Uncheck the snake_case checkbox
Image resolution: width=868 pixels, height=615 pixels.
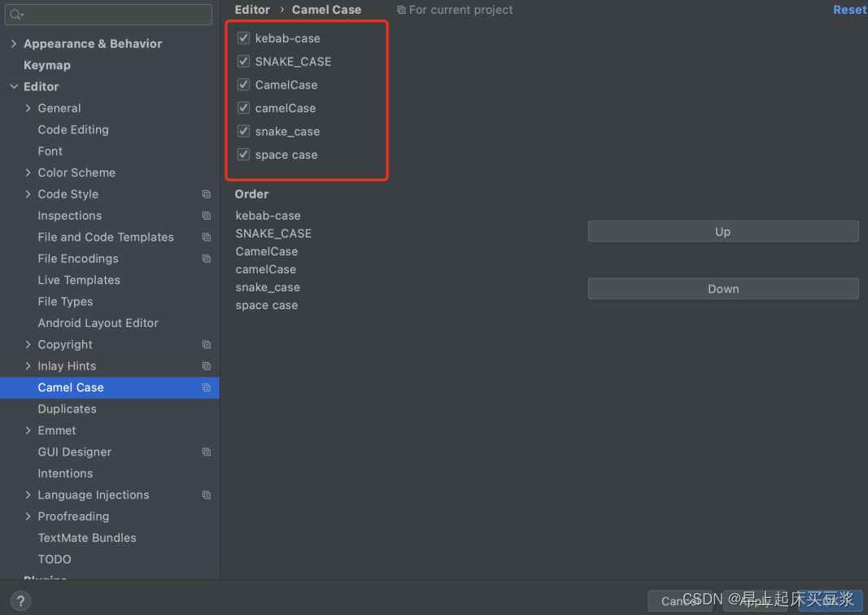click(x=243, y=131)
